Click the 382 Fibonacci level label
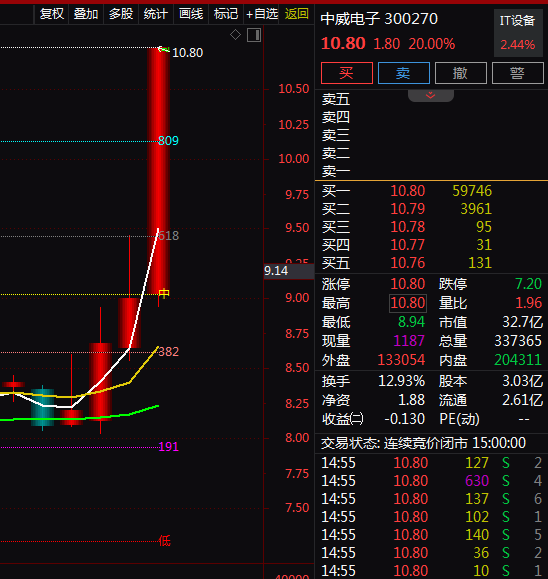This screenshot has width=548, height=579. click(x=169, y=352)
